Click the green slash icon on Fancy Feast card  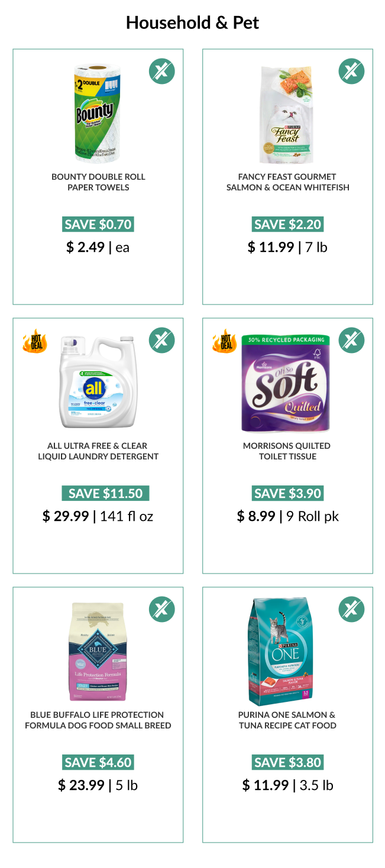click(351, 72)
